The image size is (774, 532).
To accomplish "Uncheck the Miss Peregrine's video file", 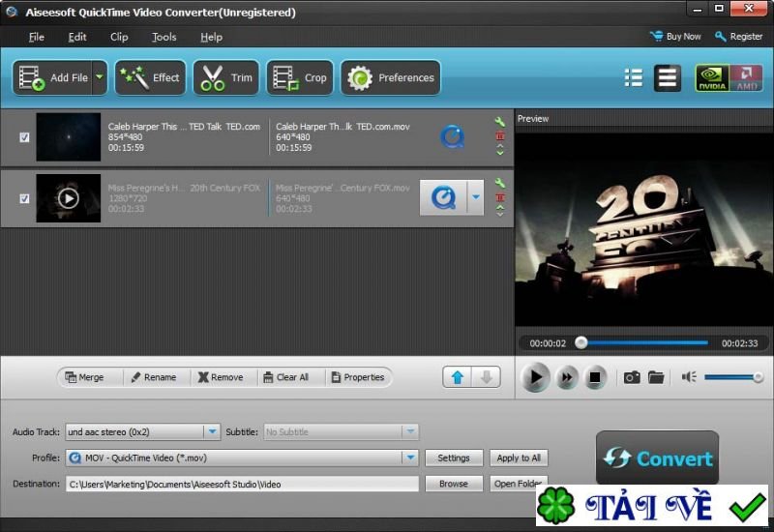I will 24,198.
